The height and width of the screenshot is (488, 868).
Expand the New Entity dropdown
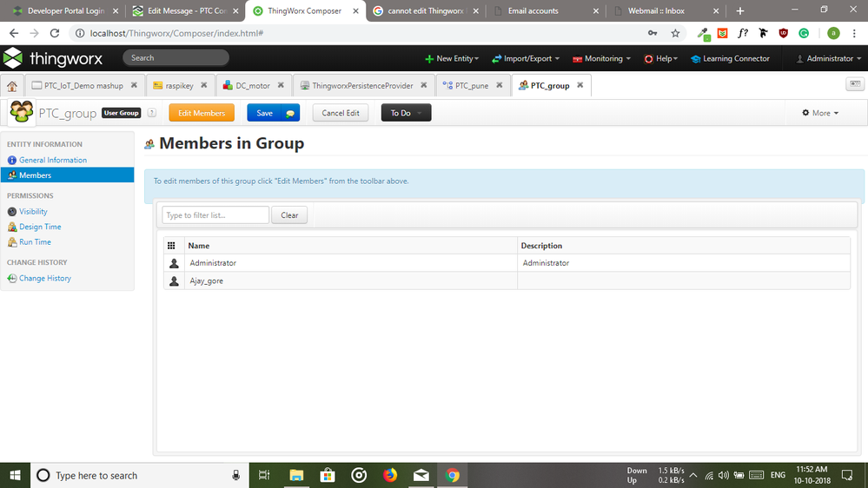click(x=451, y=59)
